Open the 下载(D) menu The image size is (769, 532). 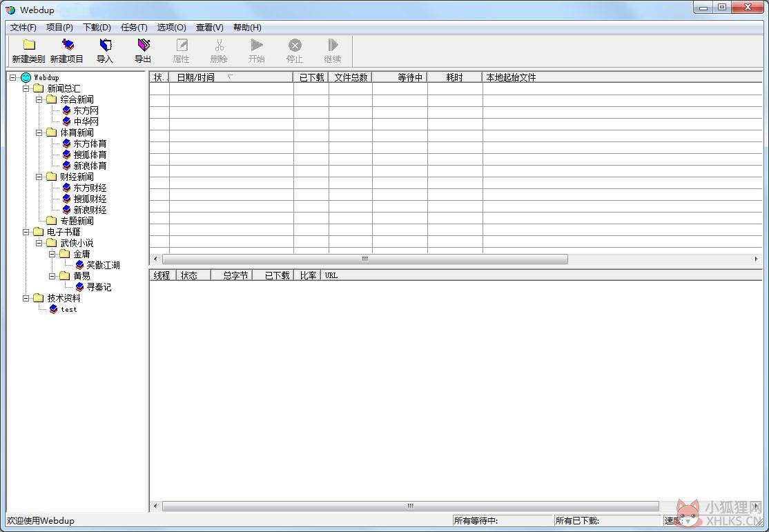(x=97, y=28)
